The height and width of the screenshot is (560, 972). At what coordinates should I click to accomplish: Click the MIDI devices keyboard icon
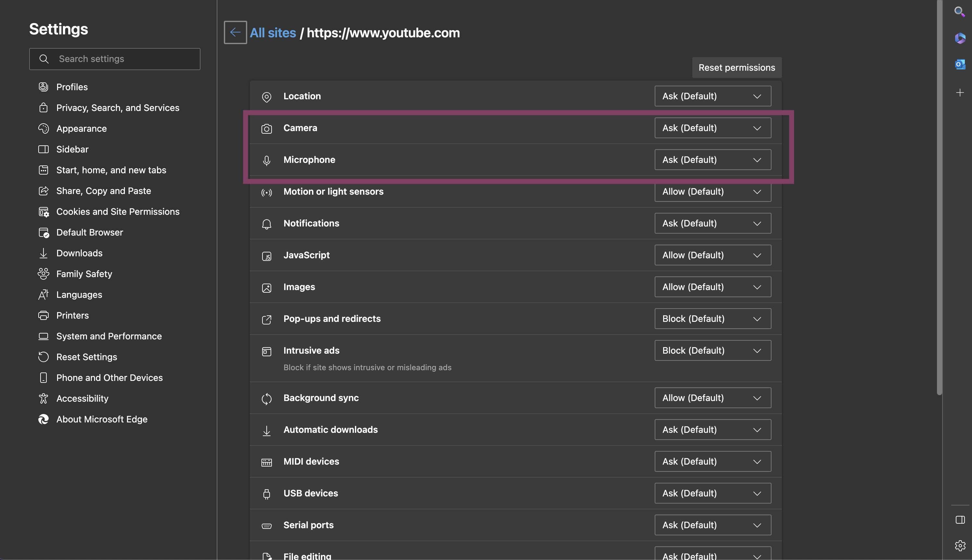(266, 462)
